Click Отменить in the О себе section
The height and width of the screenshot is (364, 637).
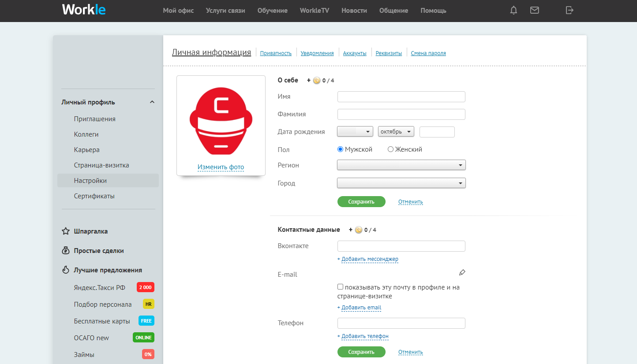tap(411, 202)
